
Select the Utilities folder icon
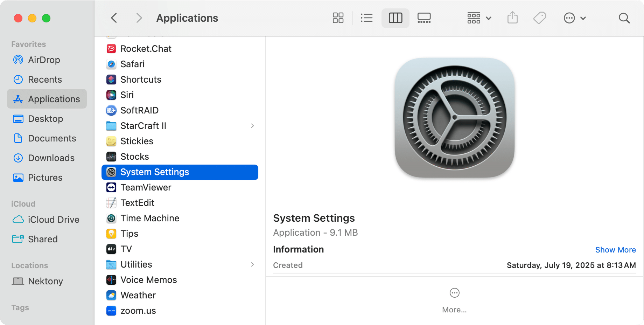[111, 264]
